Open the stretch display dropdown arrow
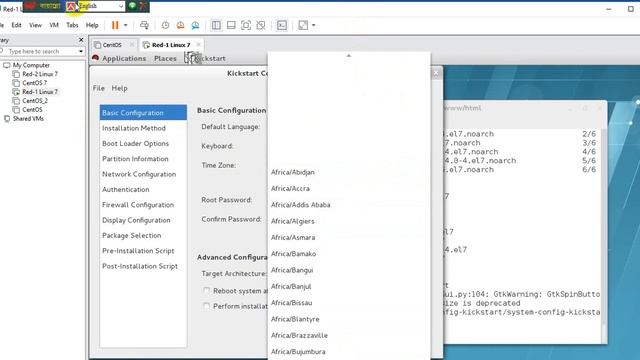640x360 pixels. tap(313, 25)
